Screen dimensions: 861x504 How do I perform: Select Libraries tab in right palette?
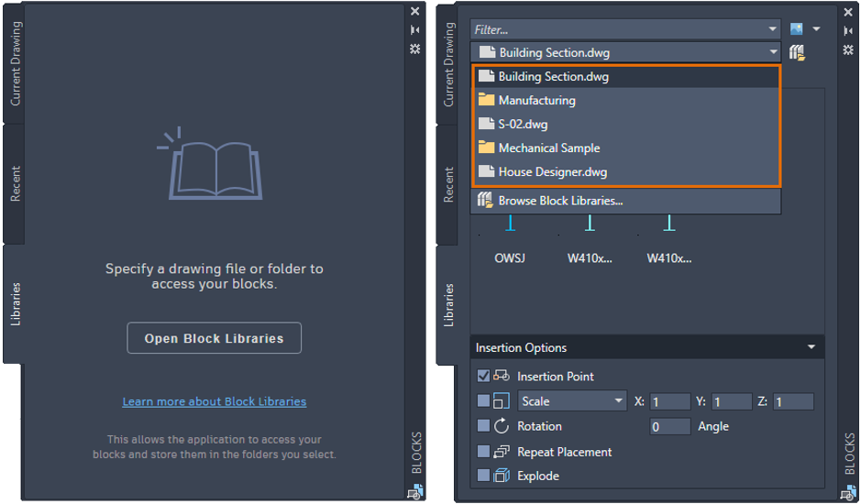point(447,305)
